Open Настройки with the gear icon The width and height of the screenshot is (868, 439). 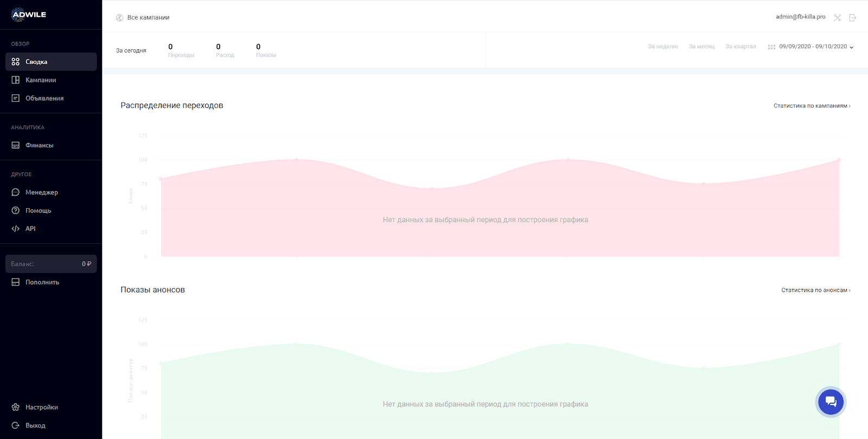coord(16,407)
